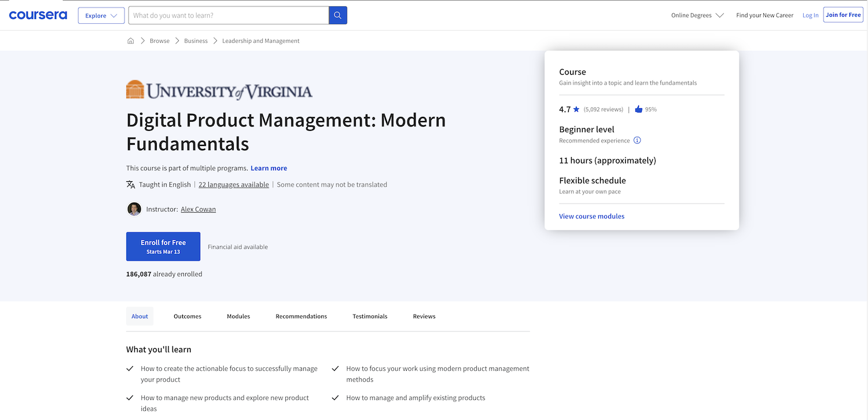This screenshot has width=868, height=420.
Task: Expand the Online Degrees menu
Action: (x=697, y=16)
